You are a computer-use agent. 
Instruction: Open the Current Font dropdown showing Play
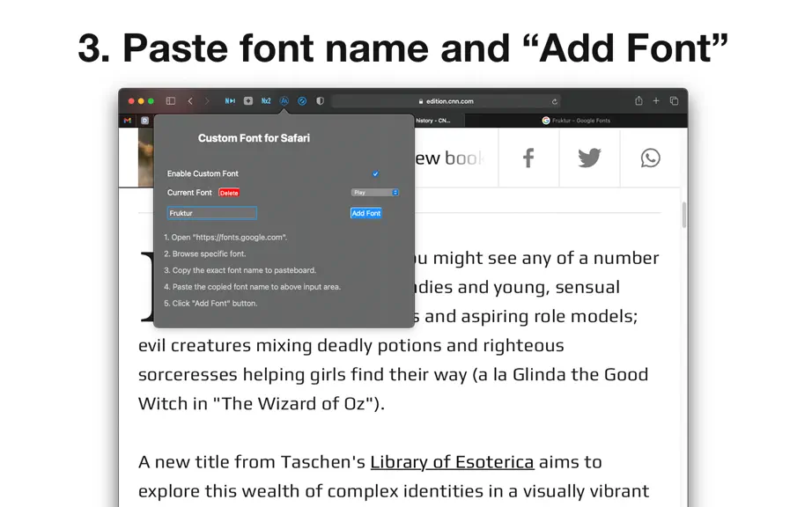375,193
